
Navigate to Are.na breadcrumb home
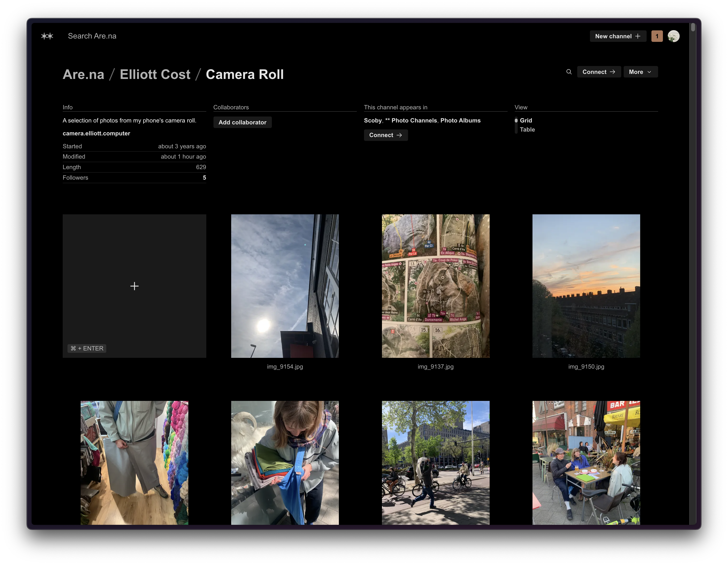83,74
